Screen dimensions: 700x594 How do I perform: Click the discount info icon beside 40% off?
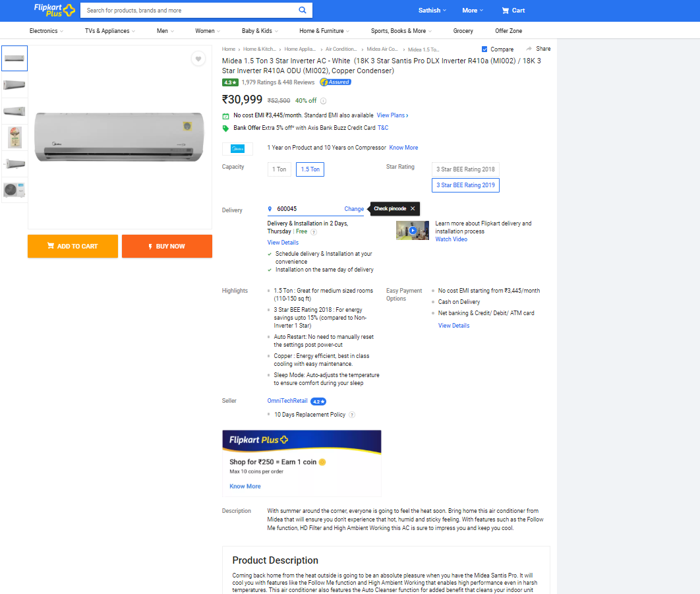click(323, 101)
